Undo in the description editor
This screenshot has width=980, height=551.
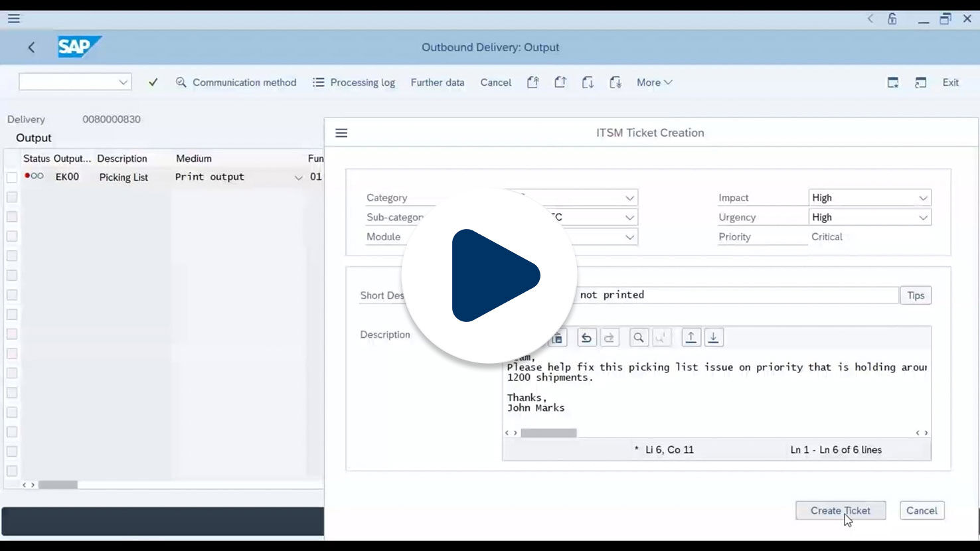pos(586,338)
